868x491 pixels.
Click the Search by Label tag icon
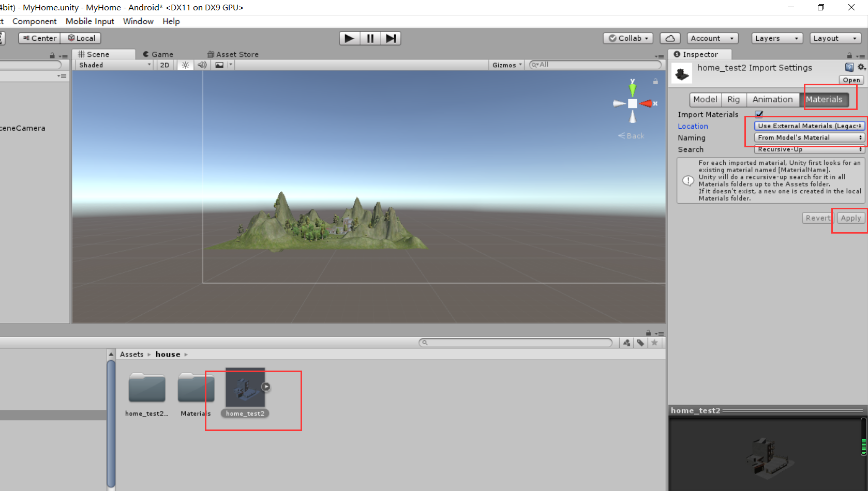pos(640,342)
